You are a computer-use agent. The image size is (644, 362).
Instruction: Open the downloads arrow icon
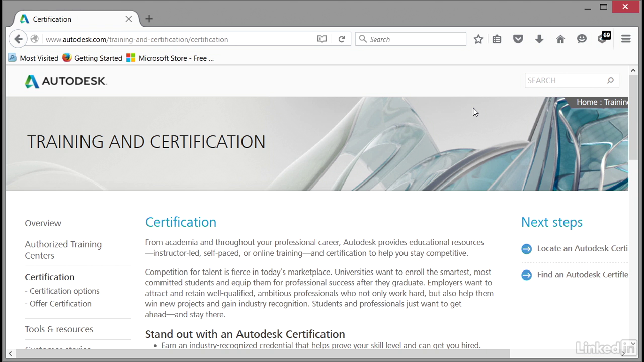pyautogui.click(x=539, y=39)
